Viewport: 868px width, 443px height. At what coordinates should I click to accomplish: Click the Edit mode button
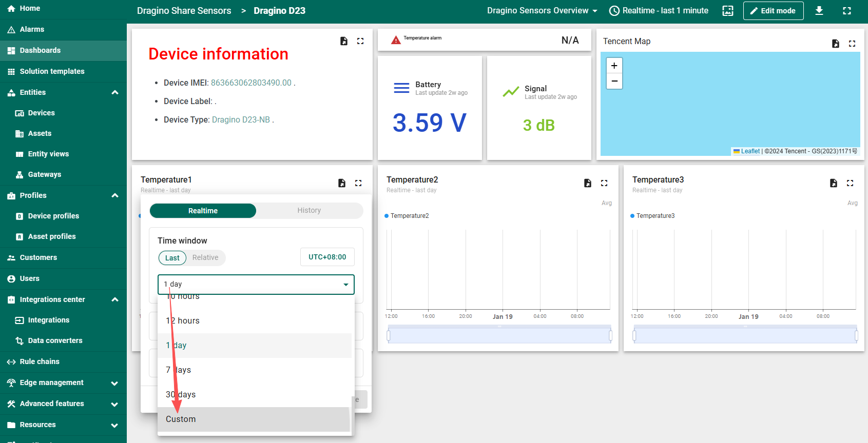click(773, 11)
